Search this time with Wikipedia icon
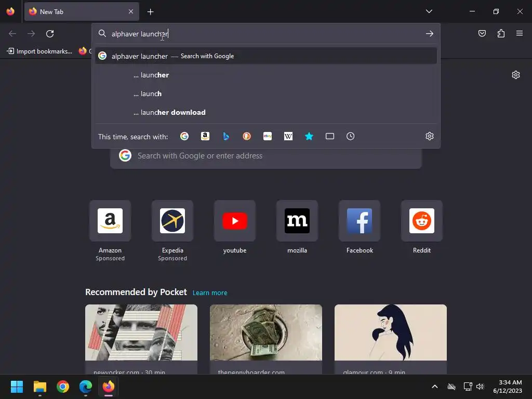Viewport: 532px width, 399px height. coord(288,137)
